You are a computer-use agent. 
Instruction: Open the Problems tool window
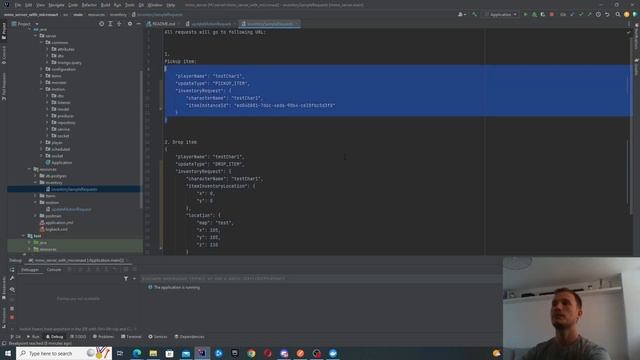103,337
